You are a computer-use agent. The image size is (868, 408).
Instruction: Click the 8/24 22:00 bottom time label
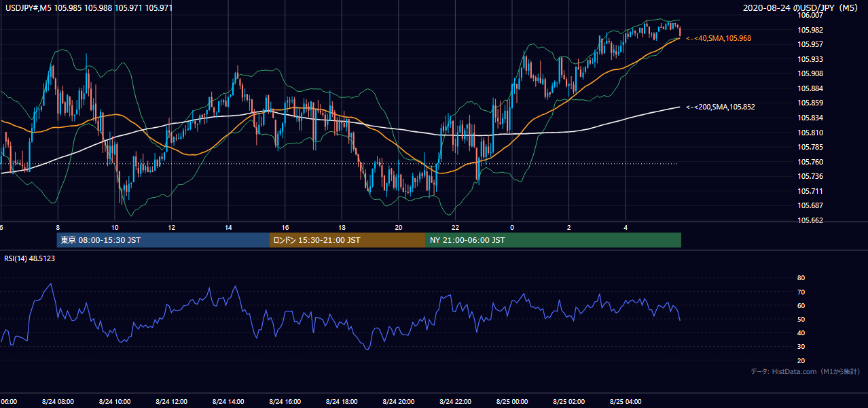point(455,401)
